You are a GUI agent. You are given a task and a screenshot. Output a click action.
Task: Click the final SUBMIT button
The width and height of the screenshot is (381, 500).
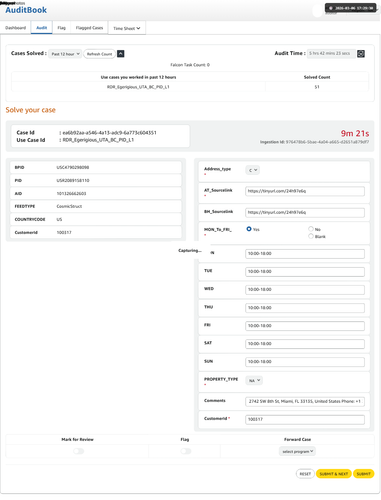tap(363, 474)
